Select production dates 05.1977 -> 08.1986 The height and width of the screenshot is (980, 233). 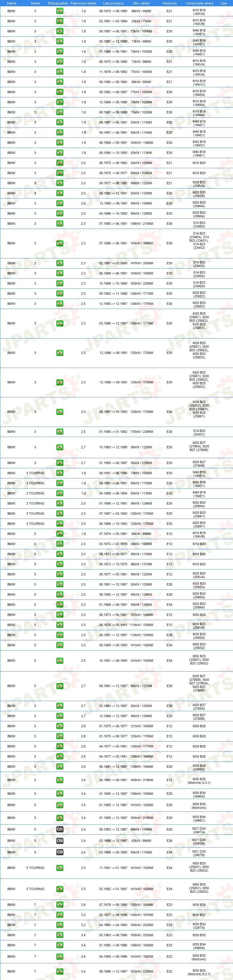(113, 915)
